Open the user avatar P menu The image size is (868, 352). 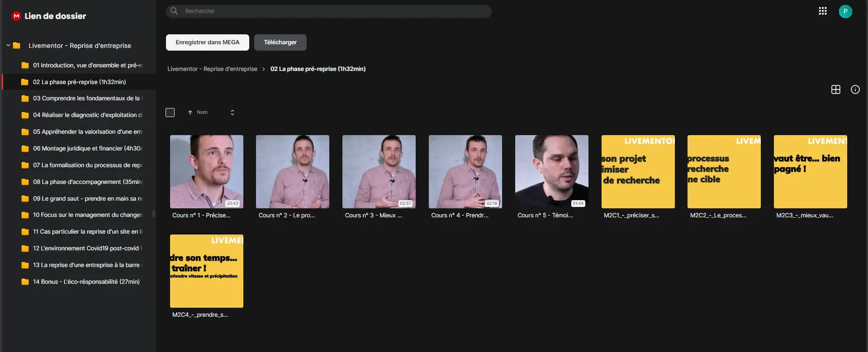[x=845, y=11]
